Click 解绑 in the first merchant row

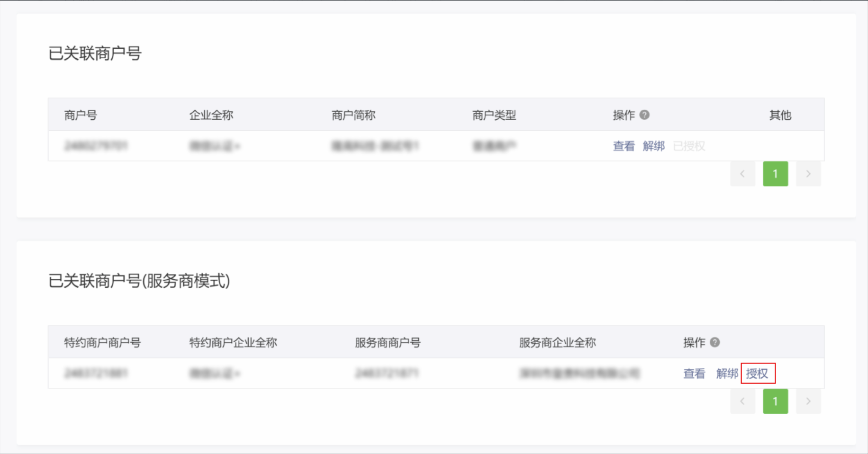point(654,146)
